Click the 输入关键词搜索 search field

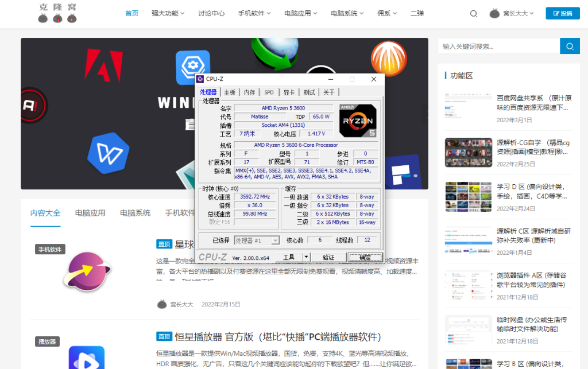(499, 46)
